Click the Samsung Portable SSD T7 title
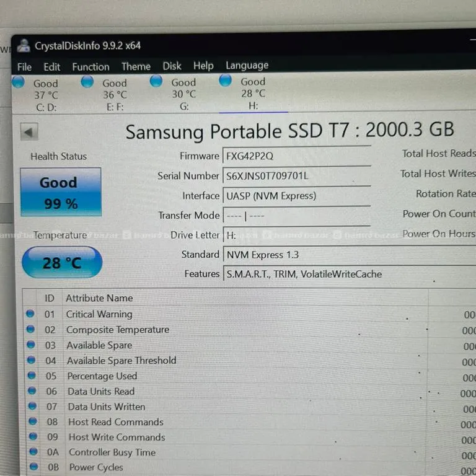This screenshot has width=476, height=476. tap(289, 131)
